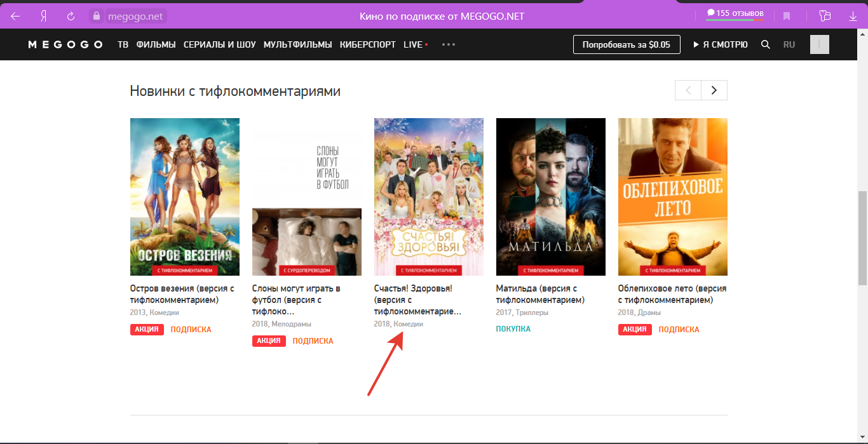Show previous carousel items arrow
Viewport: 868px width, 444px height.
[x=688, y=90]
